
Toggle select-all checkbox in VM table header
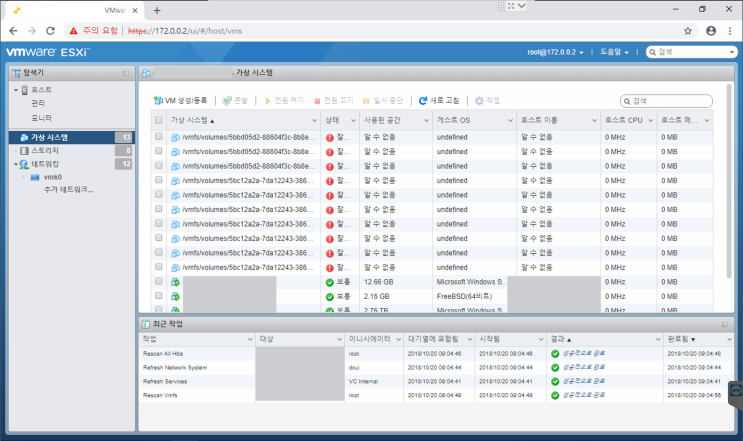[x=159, y=120]
